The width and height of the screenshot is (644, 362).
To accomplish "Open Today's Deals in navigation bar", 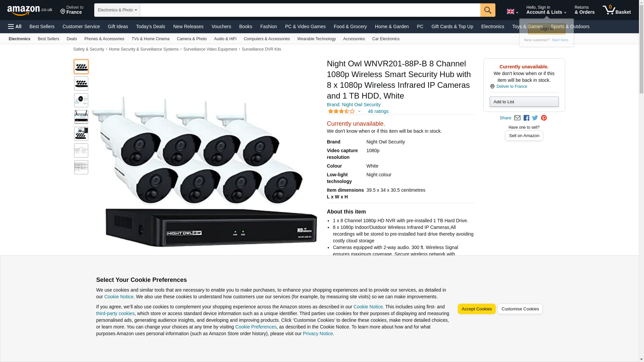I will tap(151, 26).
